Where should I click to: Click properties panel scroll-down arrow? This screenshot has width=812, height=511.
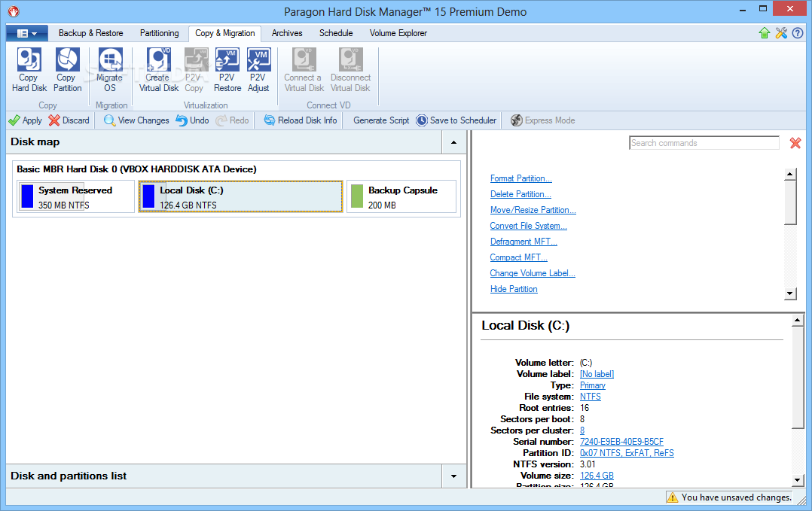pyautogui.click(x=798, y=480)
